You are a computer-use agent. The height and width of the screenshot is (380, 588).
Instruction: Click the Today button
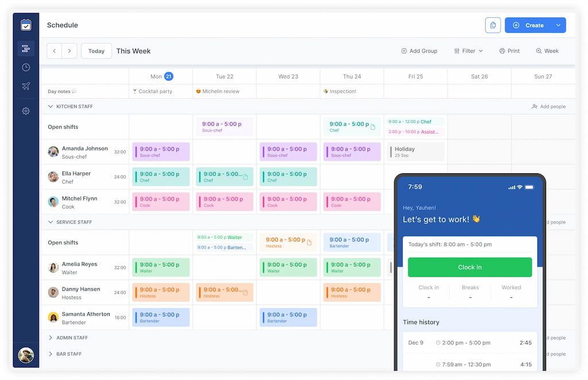tap(96, 51)
